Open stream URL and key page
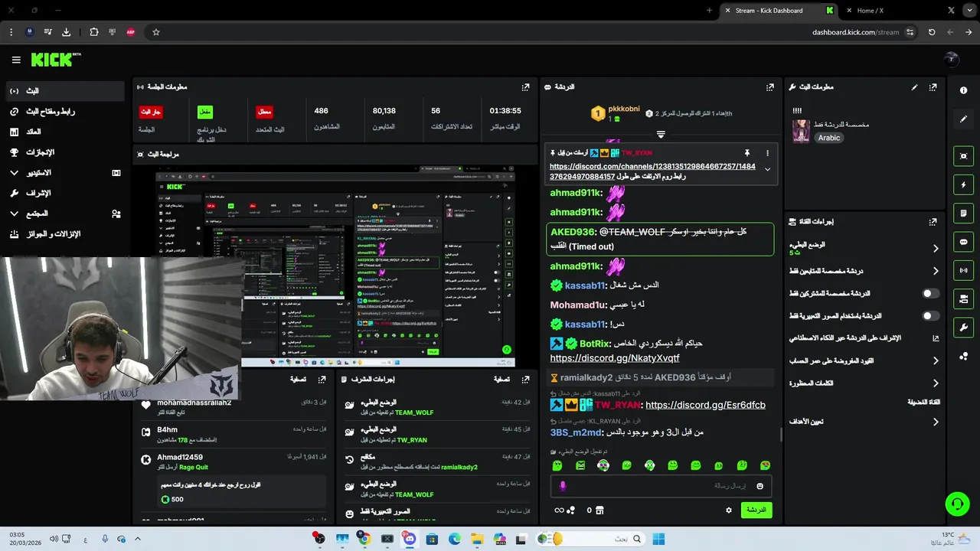Screen dimensions: 980x551 click(65, 112)
